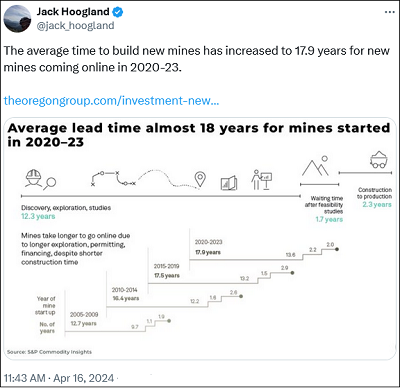Open the @jack_hoogland handle
Viewport: 400px width, 388px height.
coord(75,26)
